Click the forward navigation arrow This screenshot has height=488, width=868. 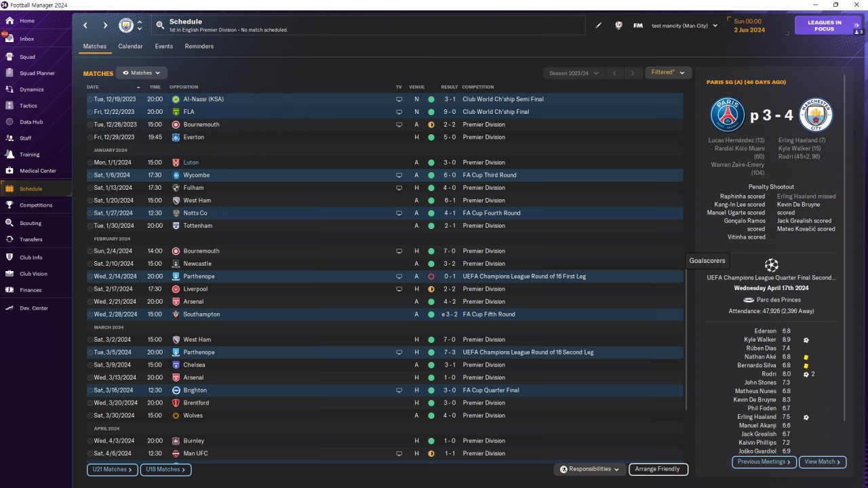click(105, 26)
